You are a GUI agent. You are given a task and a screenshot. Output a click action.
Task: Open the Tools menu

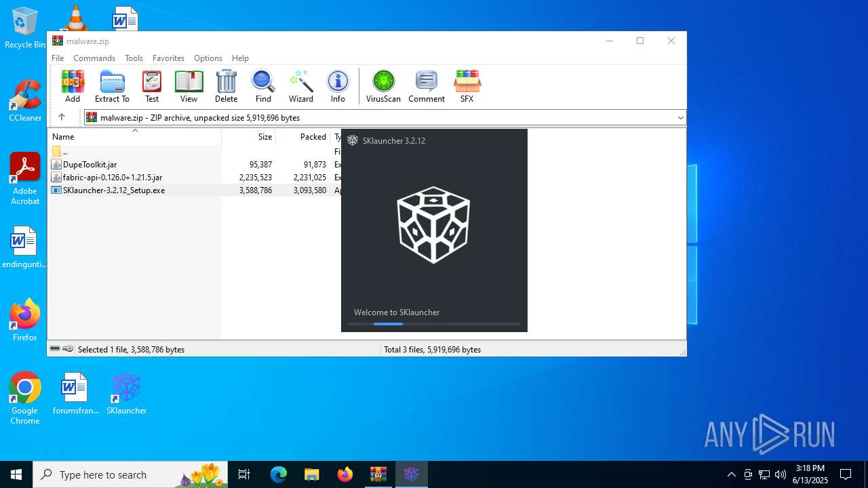pos(134,58)
